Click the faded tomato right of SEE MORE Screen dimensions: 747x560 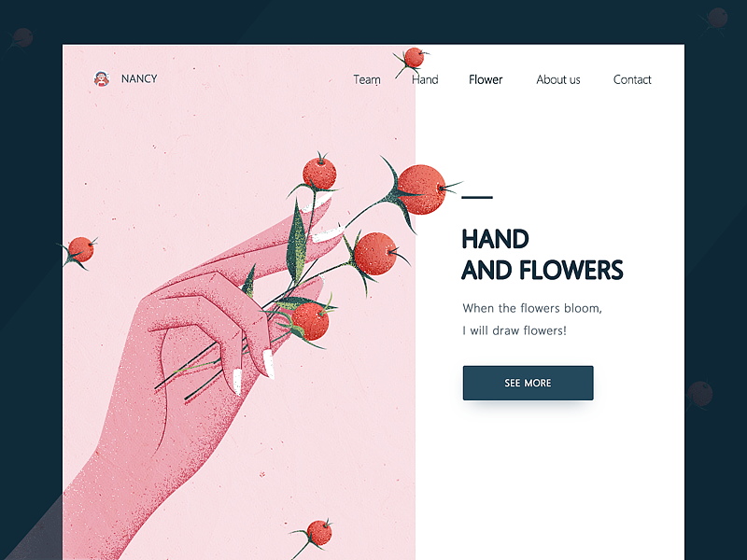pos(700,394)
